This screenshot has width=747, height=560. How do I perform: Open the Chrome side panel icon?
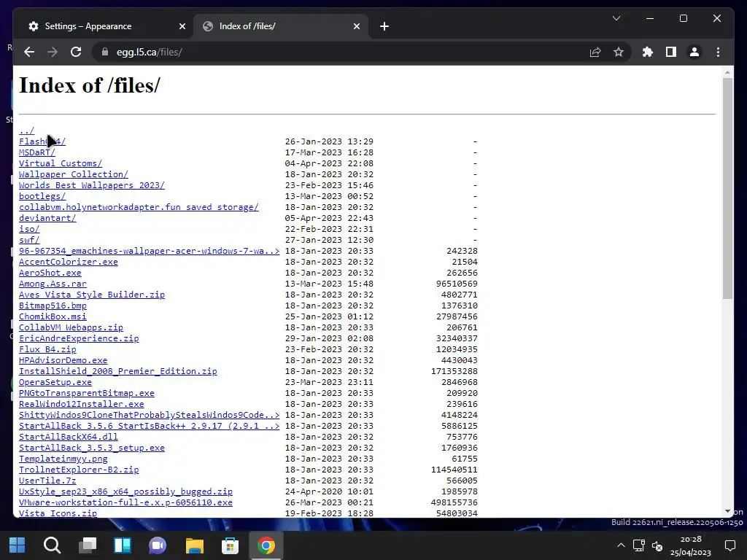pos(671,52)
